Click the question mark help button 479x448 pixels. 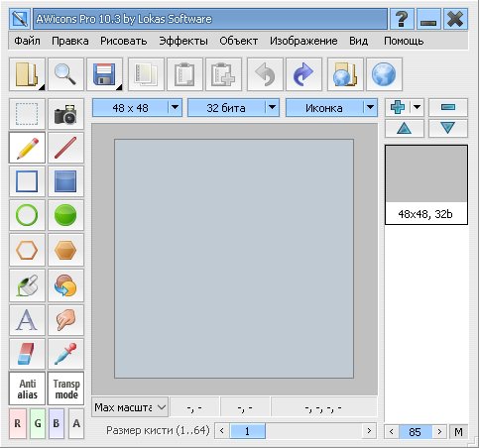402,19
